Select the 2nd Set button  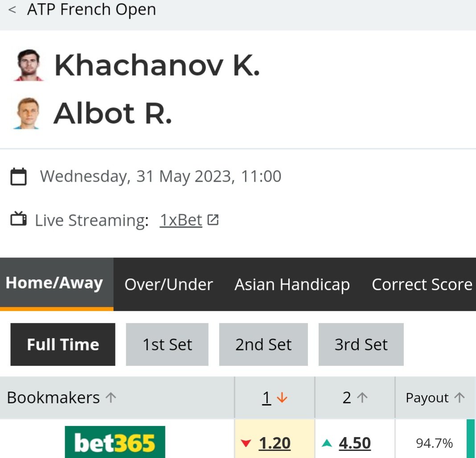coord(263,344)
